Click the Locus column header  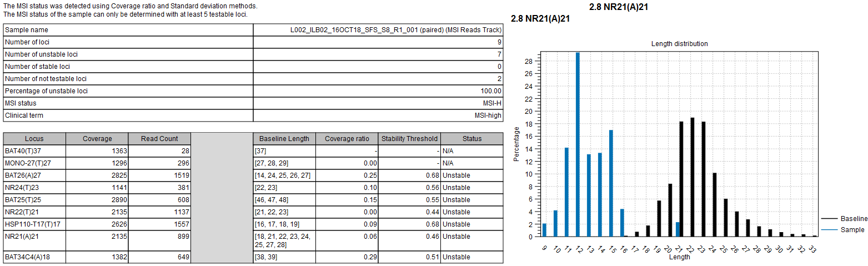point(34,139)
